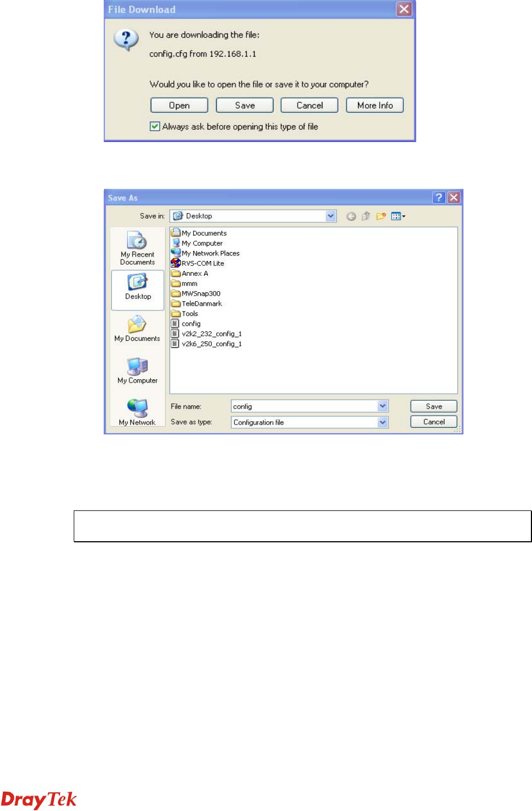
Task: Click Cancel in File Download dialog
Action: (310, 105)
